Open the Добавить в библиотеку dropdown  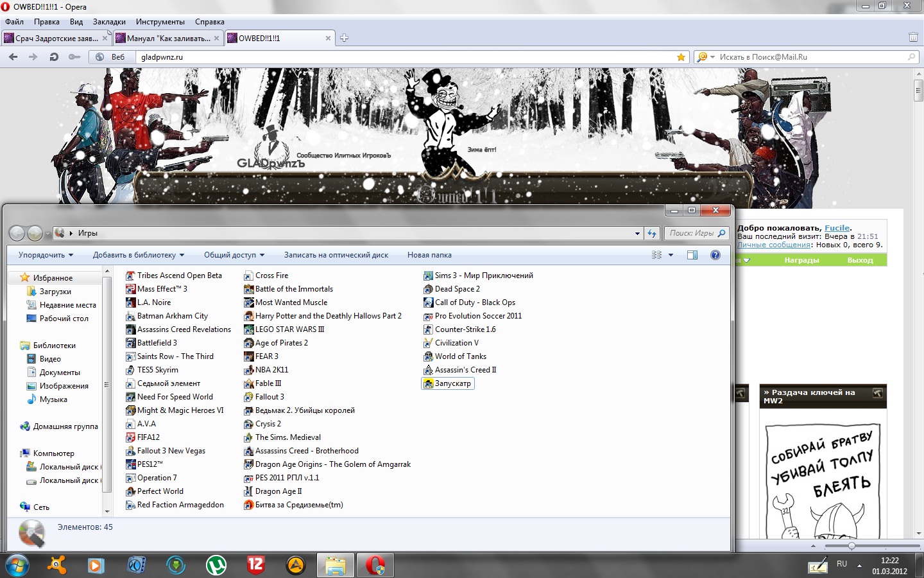coord(138,255)
